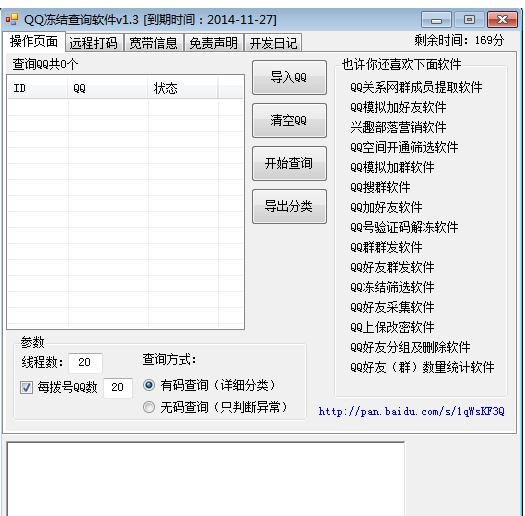The height and width of the screenshot is (516, 525).
Task: Click the QQ column header
Action: click(x=107, y=88)
